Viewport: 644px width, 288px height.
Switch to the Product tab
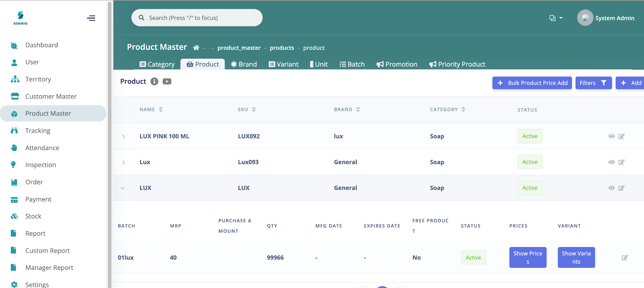(x=202, y=64)
